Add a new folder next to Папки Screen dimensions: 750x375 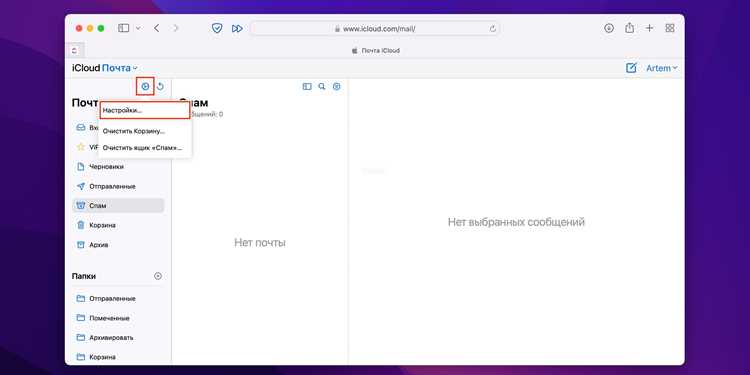158,276
